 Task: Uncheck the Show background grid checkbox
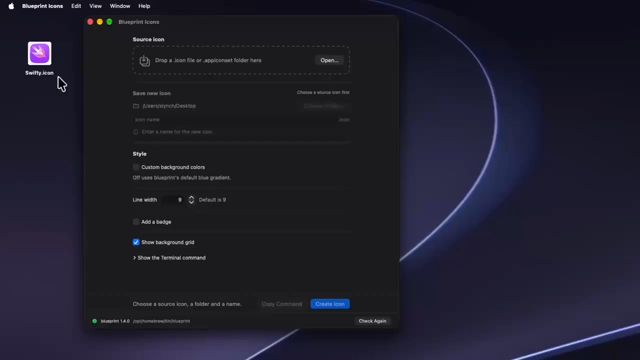tap(136, 242)
